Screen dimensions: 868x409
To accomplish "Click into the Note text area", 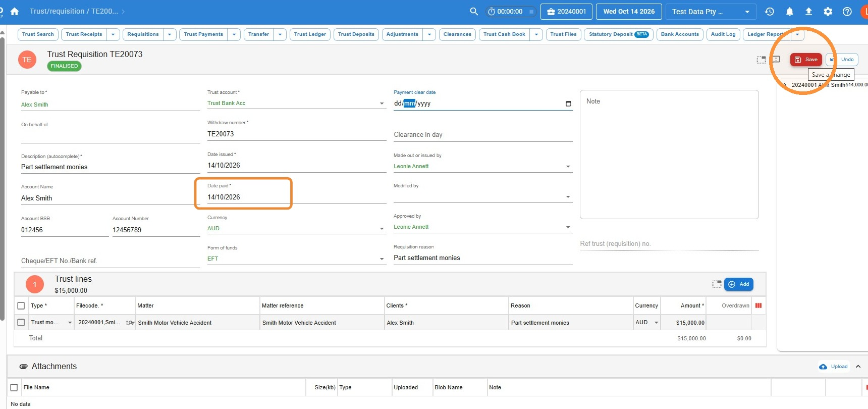I will [669, 155].
